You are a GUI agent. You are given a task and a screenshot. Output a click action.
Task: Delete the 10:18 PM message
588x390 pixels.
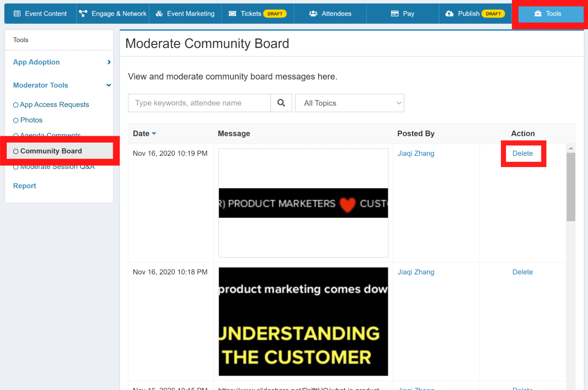coord(522,272)
